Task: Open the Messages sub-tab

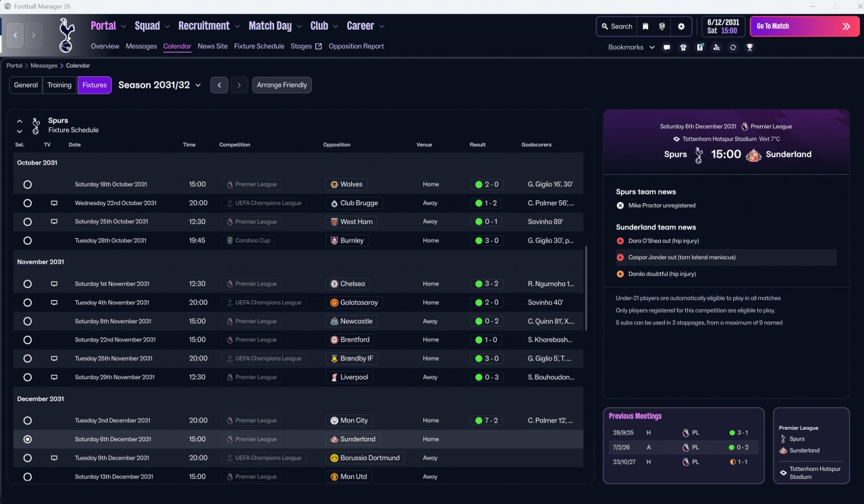Action: [x=141, y=47]
